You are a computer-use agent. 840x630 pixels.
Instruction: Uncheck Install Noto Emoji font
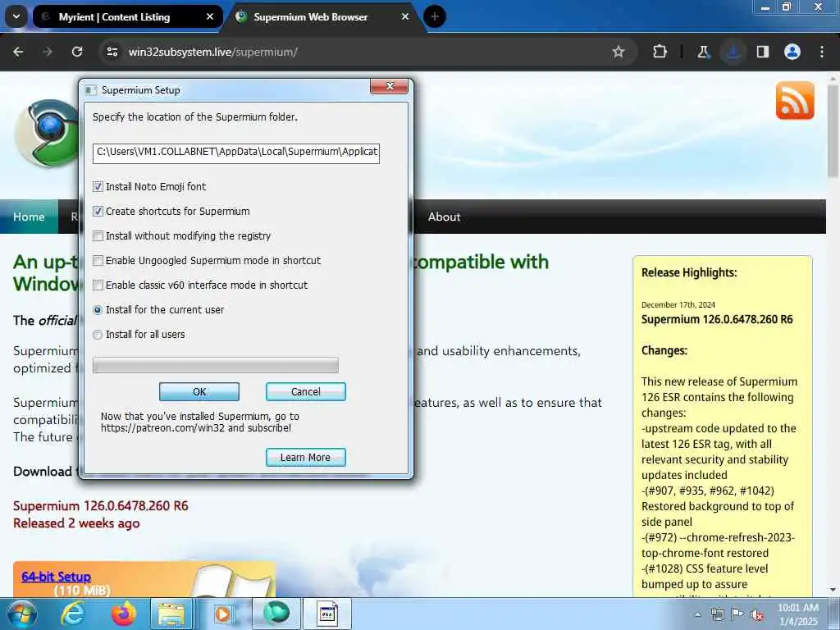click(98, 186)
